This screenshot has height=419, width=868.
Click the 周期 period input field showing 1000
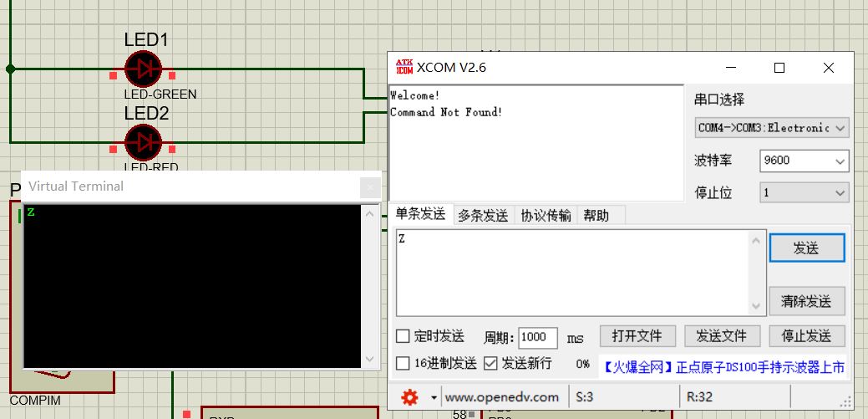click(x=537, y=337)
